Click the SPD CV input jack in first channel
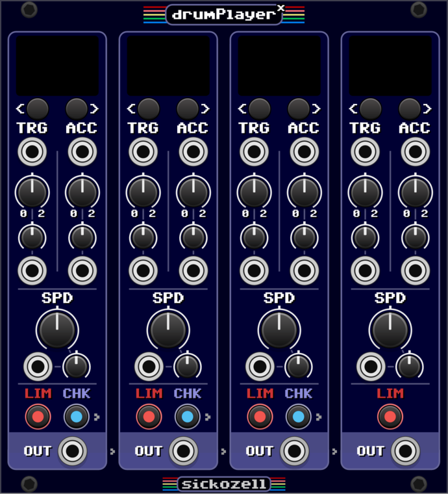The width and height of the screenshot is (448, 494). tap(38, 367)
